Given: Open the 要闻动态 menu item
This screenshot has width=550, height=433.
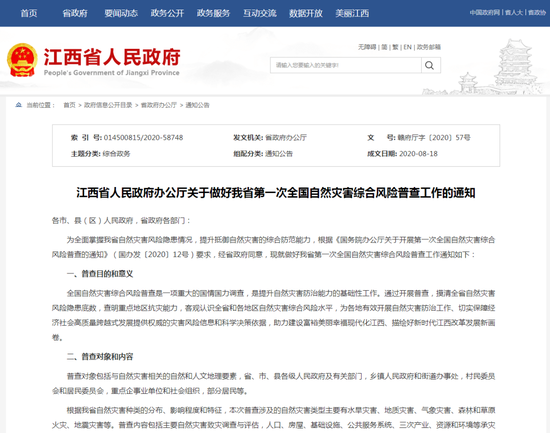Looking at the screenshot, I should click(121, 13).
